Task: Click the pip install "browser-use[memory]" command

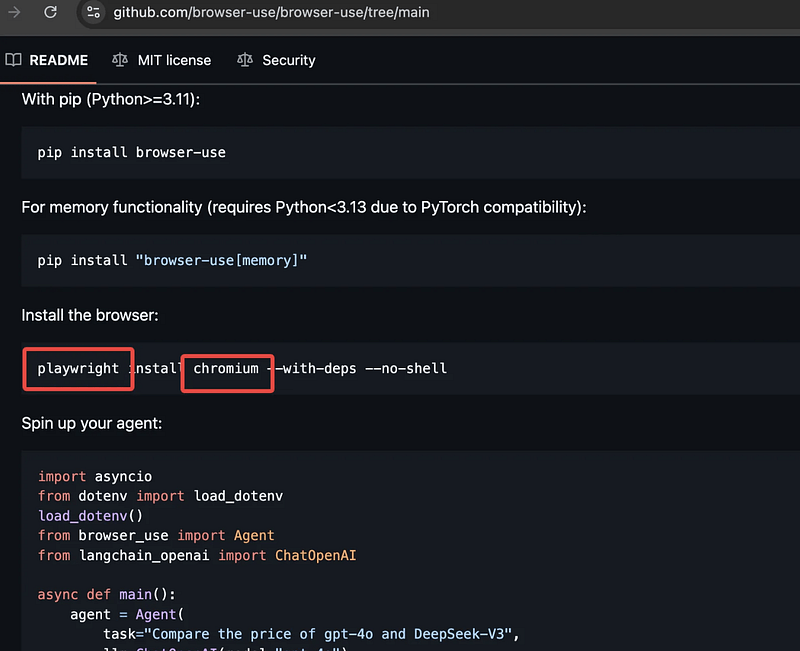Action: pyautogui.click(x=172, y=260)
